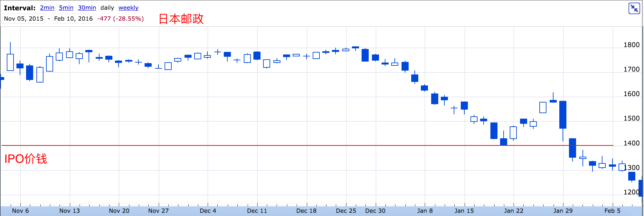The width and height of the screenshot is (644, 216).
Task: Click the large falling candle at Jan 29
Action: (x=563, y=115)
